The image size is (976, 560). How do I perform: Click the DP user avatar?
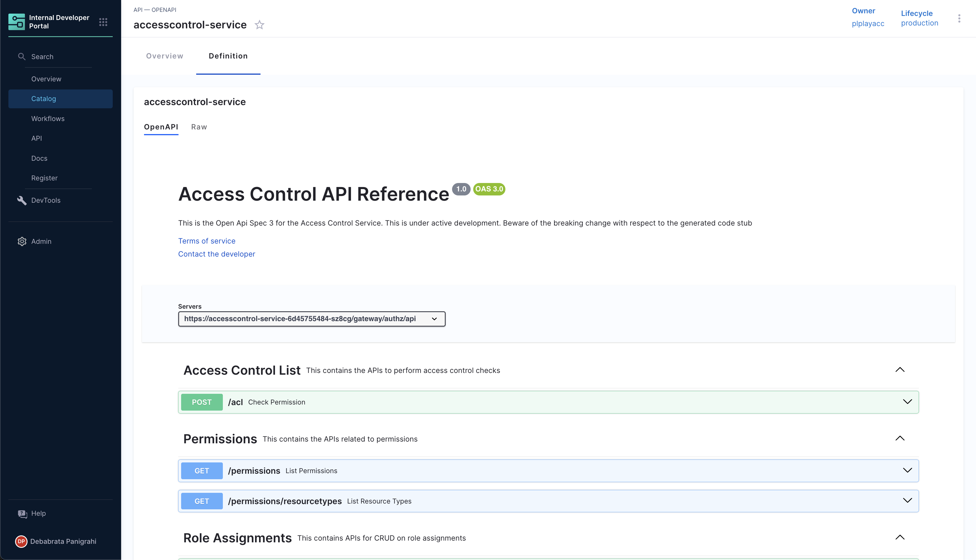coord(21,541)
